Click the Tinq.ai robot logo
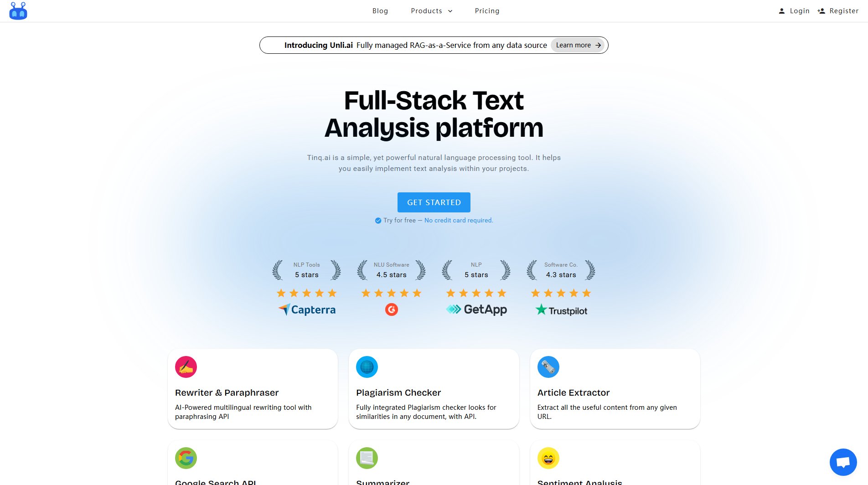The height and width of the screenshot is (485, 868). (18, 10)
